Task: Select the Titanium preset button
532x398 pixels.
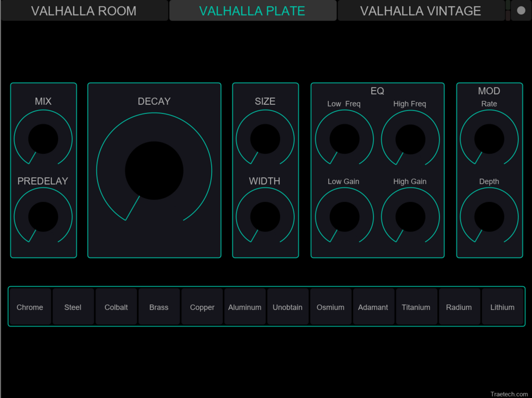Action: point(416,307)
